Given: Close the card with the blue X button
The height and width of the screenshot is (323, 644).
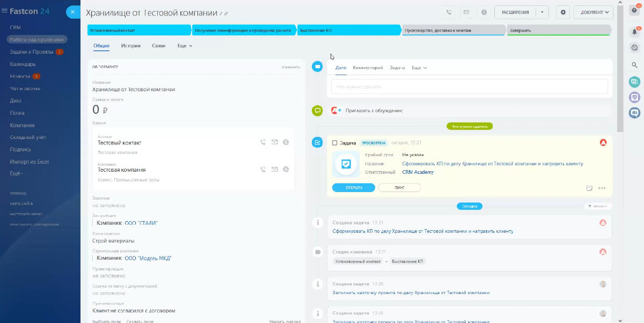Looking at the screenshot, I should point(73,11).
